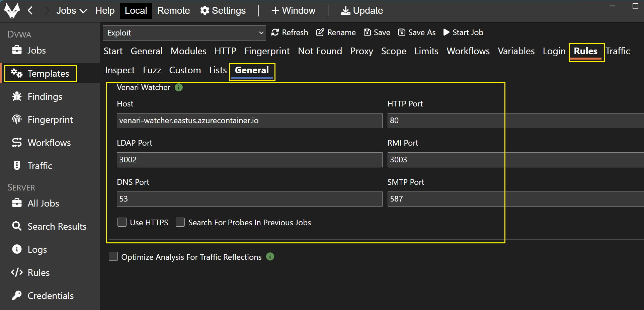
Task: Open Search Results magnifier icon
Action: (x=17, y=226)
